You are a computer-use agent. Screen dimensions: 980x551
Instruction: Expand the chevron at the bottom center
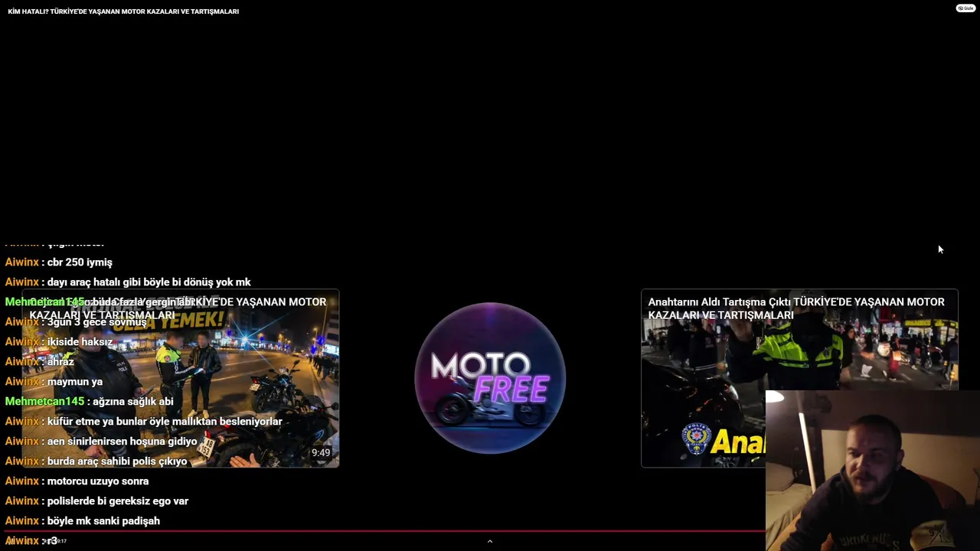point(490,541)
